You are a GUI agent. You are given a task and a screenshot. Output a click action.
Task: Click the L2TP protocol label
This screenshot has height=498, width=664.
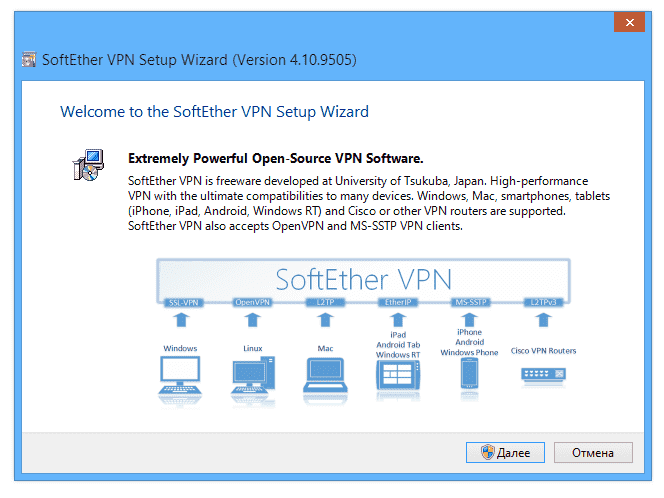[x=323, y=301]
